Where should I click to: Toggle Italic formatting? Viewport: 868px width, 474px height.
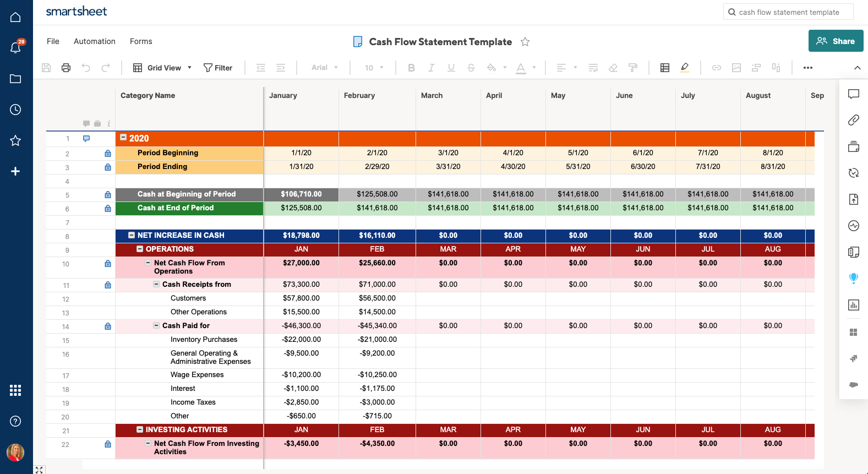pos(431,68)
